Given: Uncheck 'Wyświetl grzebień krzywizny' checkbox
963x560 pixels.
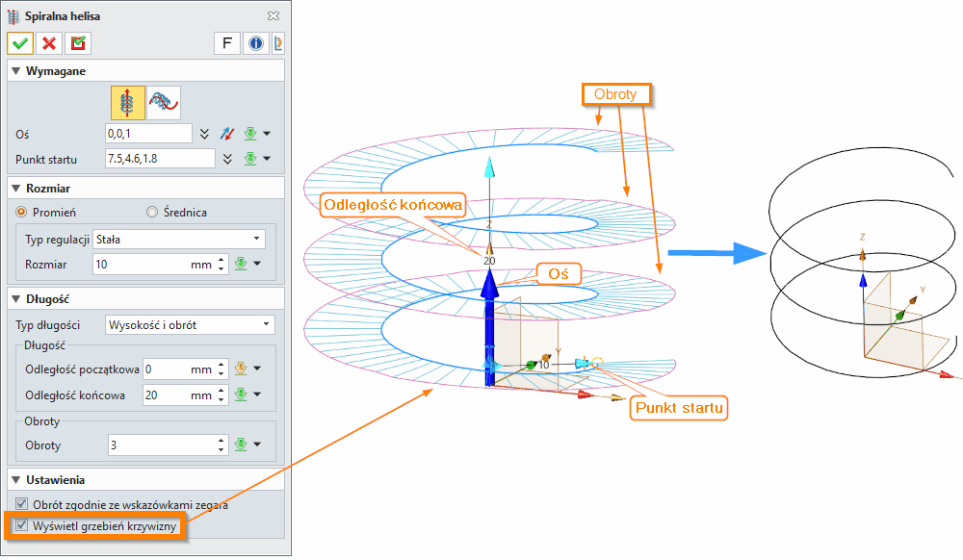Looking at the screenshot, I should [x=22, y=525].
